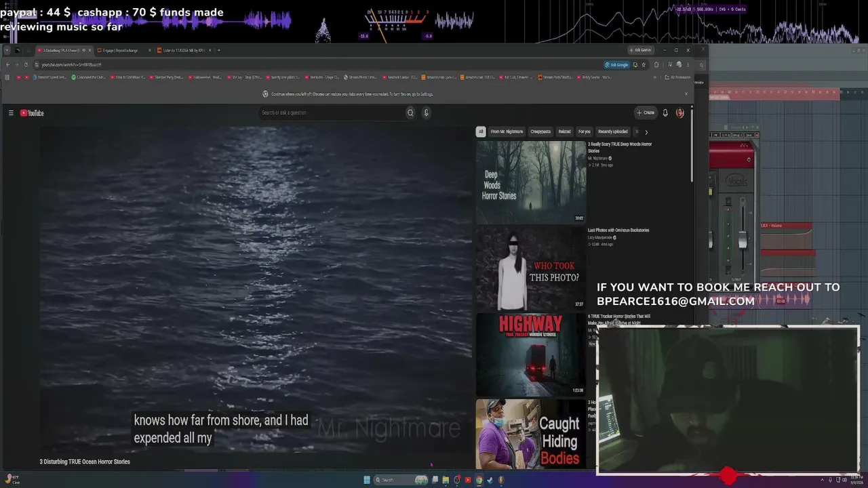
Task: Open a new Chrome tab
Action: tap(218, 50)
